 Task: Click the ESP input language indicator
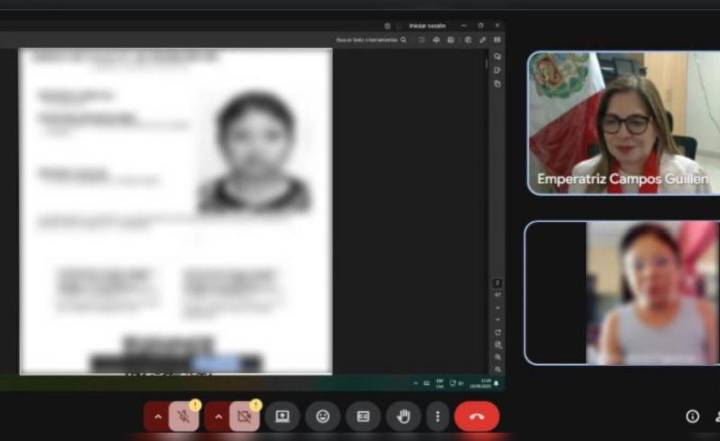pos(439,383)
